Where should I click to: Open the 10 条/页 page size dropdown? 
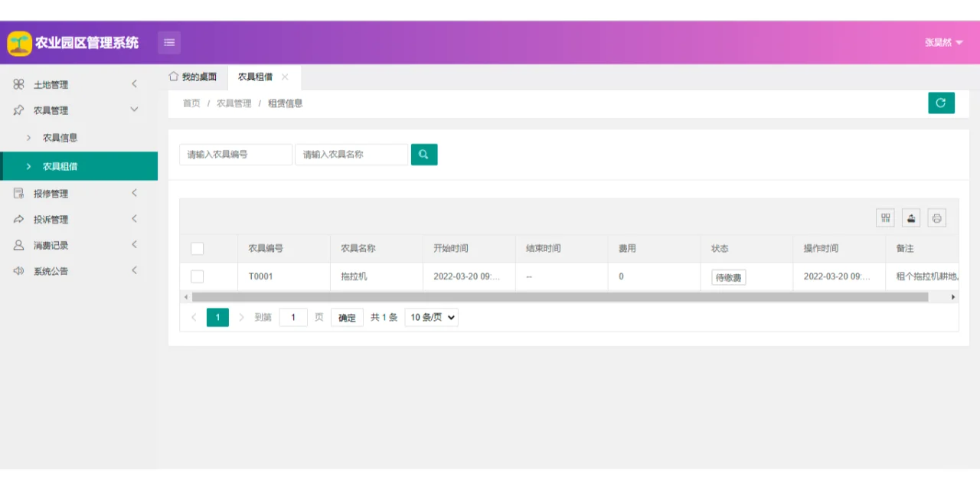click(x=432, y=317)
